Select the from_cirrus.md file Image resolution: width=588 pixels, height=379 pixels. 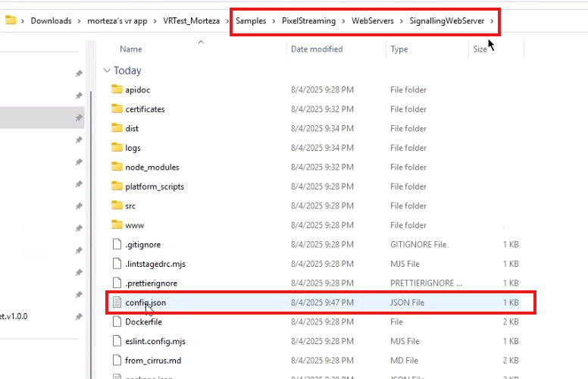point(153,360)
